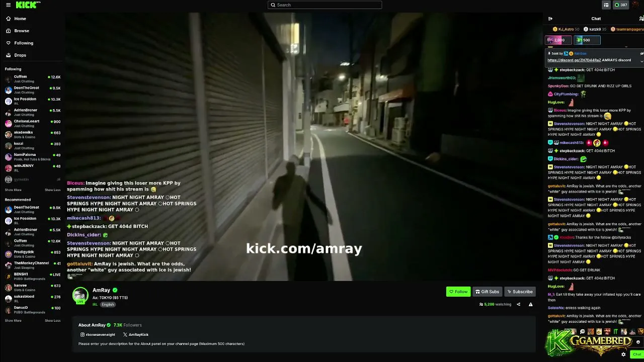Open AdrienBroner channel in Following list
Viewport: 644px width, 362px height.
pos(32,112)
